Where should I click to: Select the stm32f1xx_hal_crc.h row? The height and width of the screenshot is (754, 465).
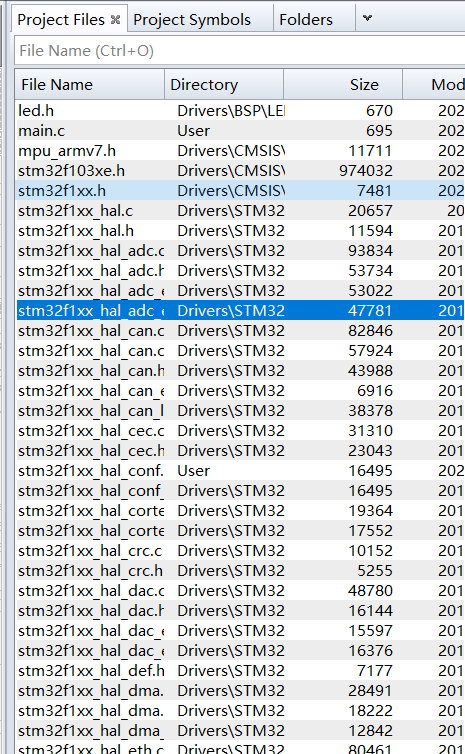click(x=240, y=571)
